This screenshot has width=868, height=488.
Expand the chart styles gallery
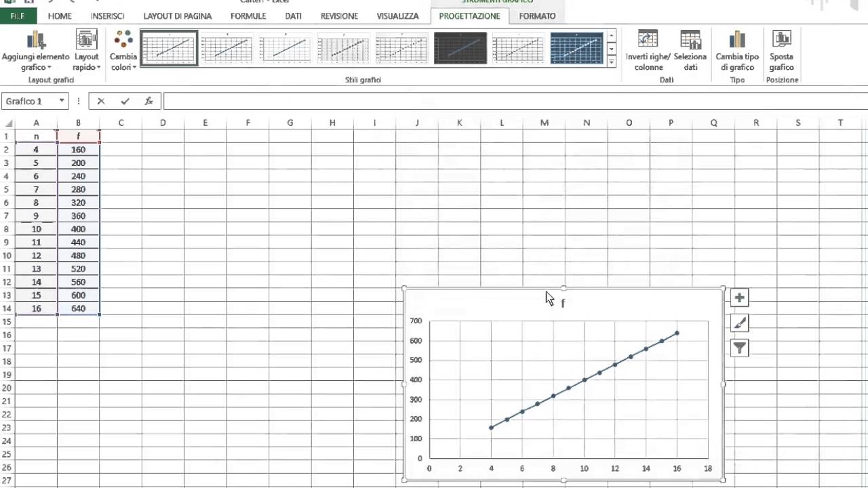[x=611, y=61]
